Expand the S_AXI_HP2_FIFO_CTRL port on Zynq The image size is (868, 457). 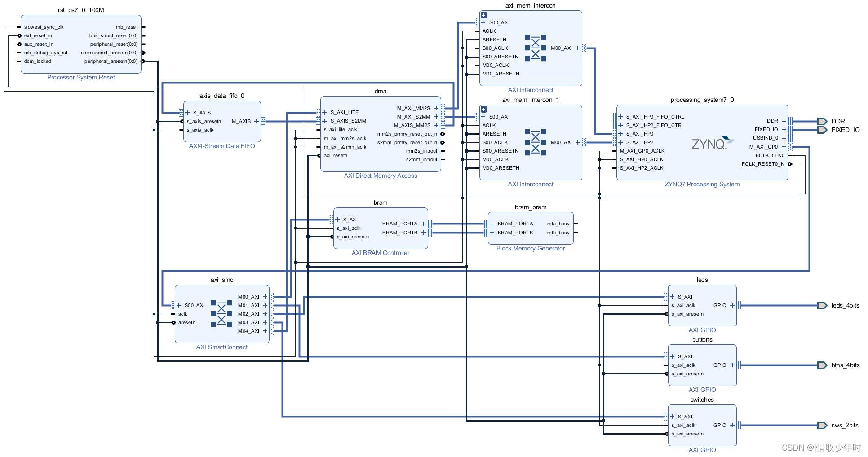tap(620, 125)
